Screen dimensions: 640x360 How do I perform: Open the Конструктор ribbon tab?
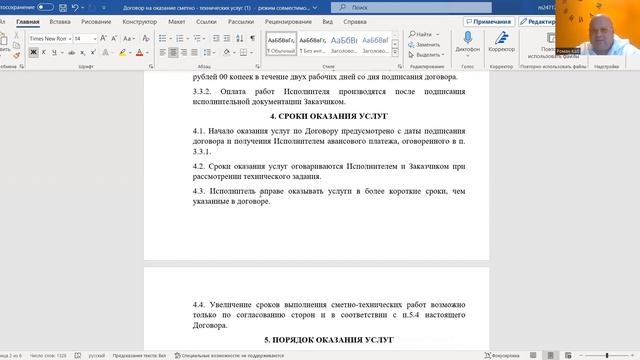click(x=140, y=22)
